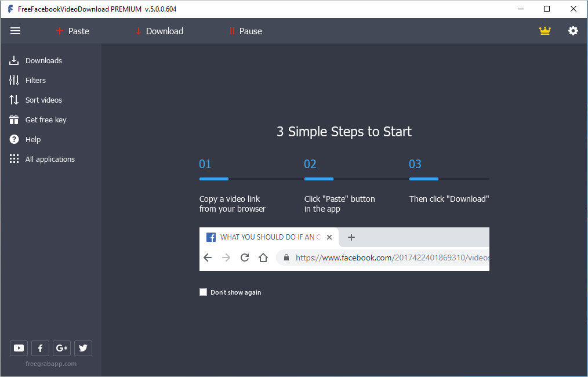Click the gift box icon

point(14,119)
